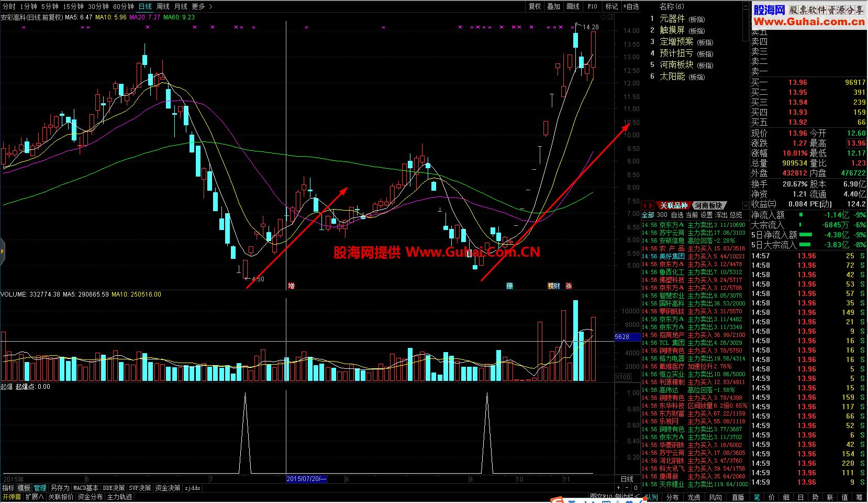Click the 复权 adjustment button
This screenshot has width=868, height=503.
pos(535,6)
